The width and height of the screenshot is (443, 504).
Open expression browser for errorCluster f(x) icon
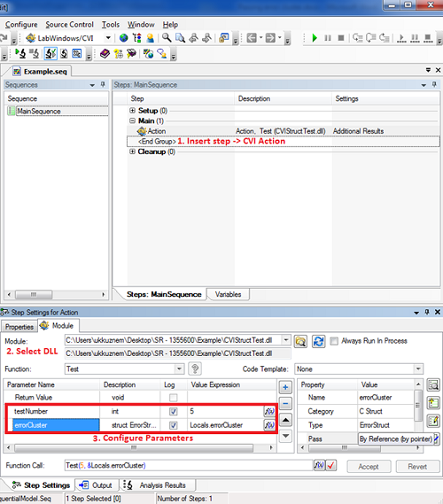pos(269,425)
